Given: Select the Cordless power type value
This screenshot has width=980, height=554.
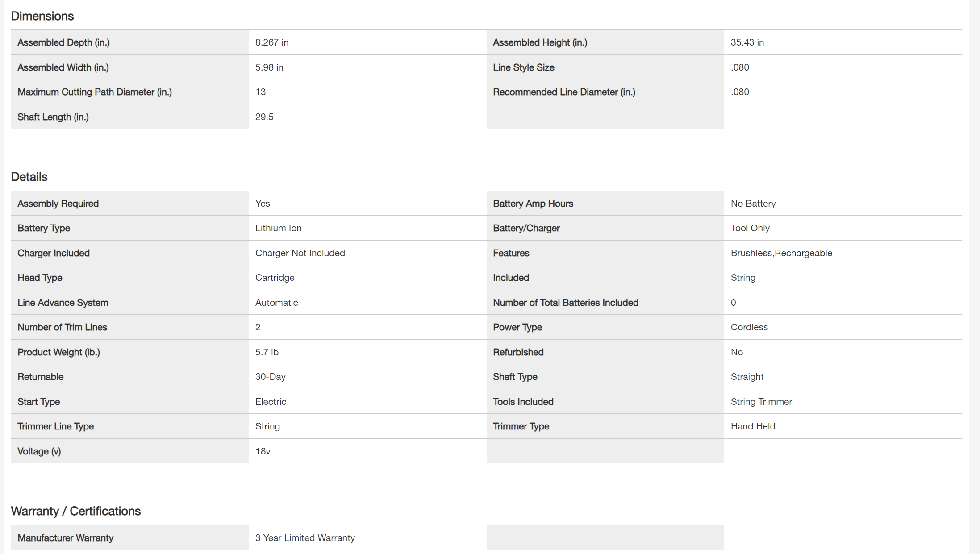Looking at the screenshot, I should pyautogui.click(x=749, y=327).
